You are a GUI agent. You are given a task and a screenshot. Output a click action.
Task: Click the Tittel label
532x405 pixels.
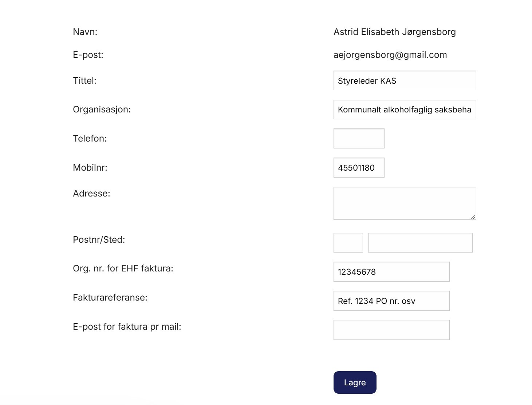84,81
